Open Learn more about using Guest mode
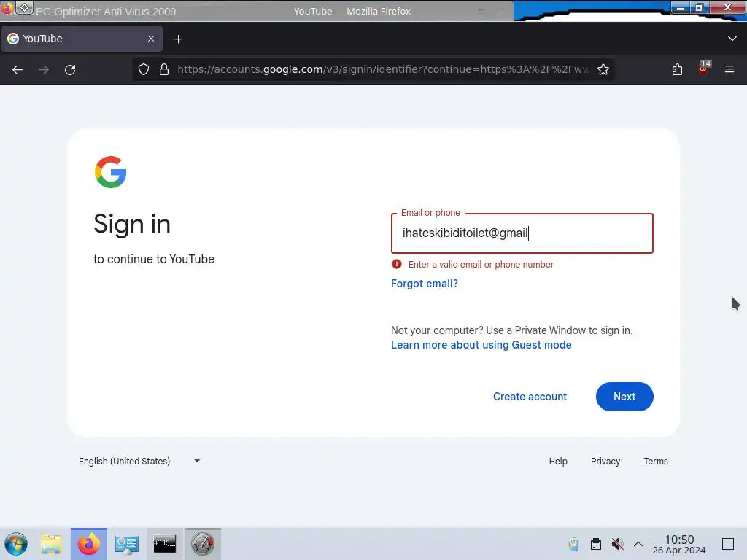 [481, 345]
